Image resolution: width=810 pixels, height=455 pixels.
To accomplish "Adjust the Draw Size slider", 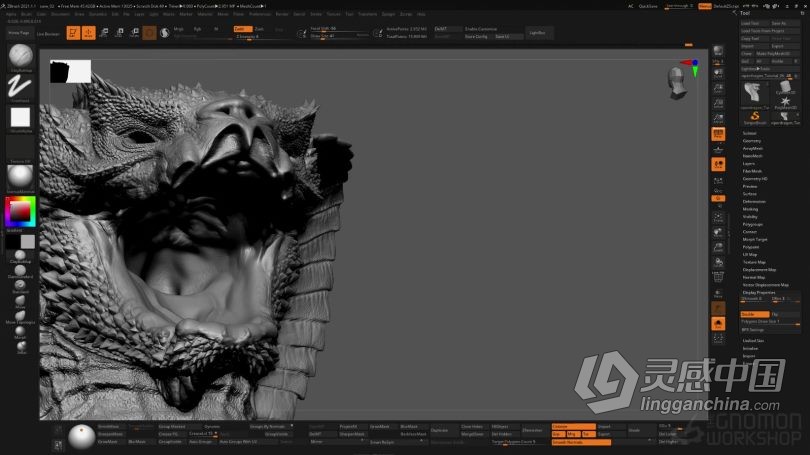I will (x=339, y=36).
